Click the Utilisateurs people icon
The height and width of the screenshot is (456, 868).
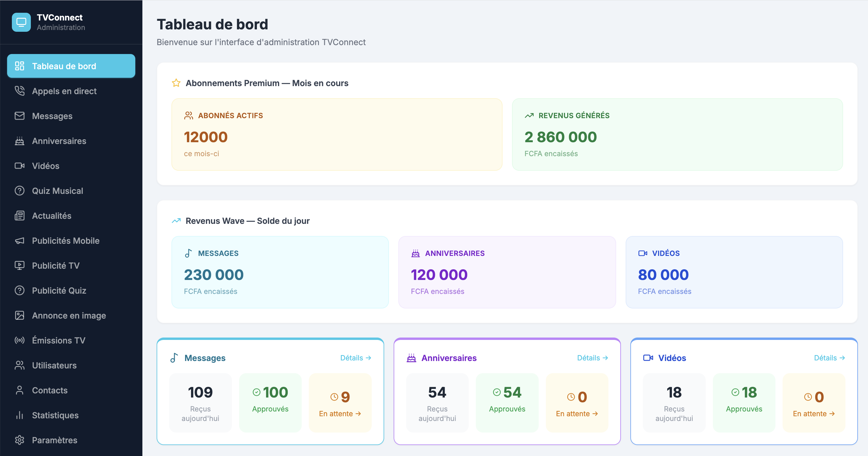click(20, 366)
